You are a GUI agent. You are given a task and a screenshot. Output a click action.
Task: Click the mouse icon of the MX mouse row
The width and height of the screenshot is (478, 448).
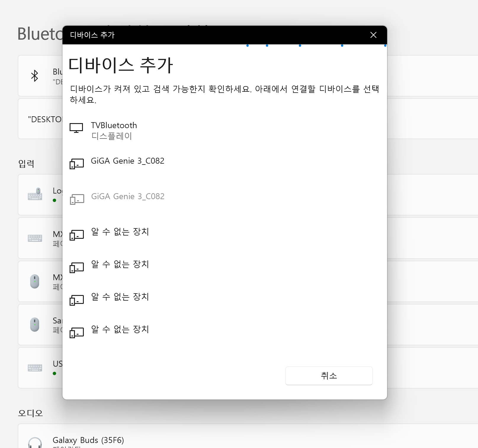point(35,281)
